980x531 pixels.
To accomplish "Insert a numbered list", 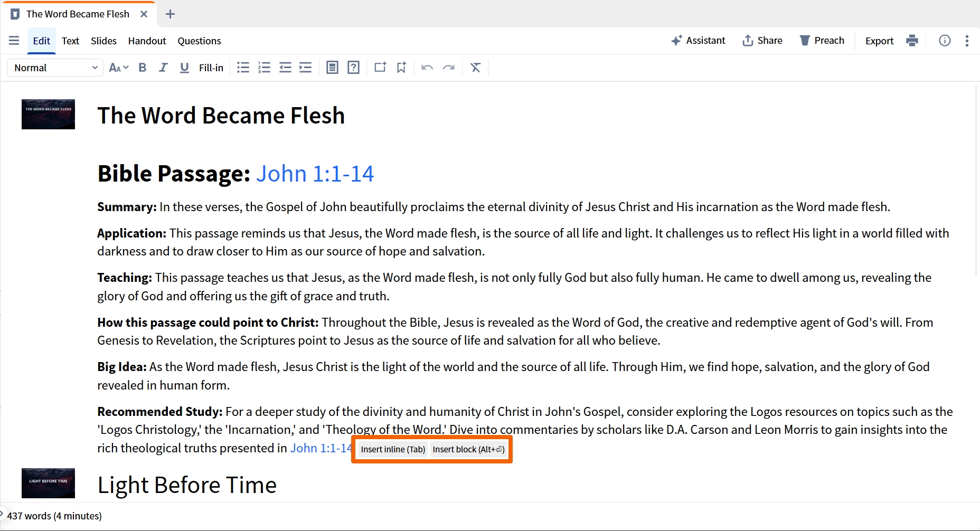I will pos(264,68).
